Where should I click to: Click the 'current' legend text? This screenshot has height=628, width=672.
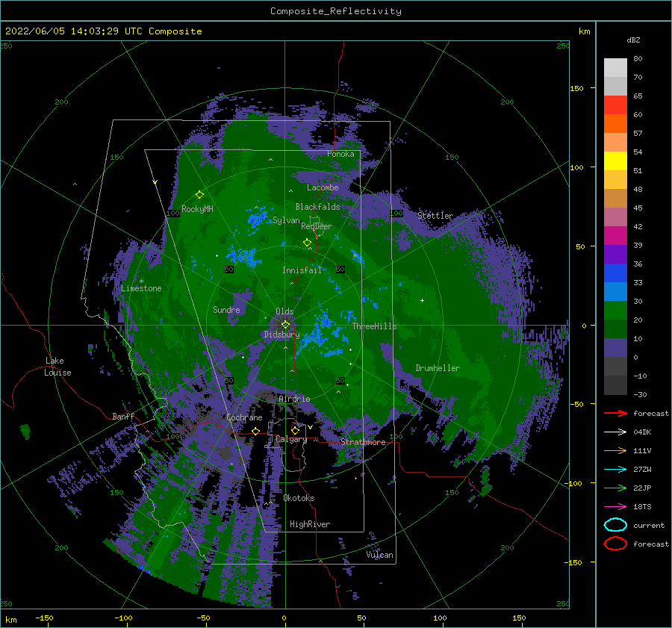(649, 525)
